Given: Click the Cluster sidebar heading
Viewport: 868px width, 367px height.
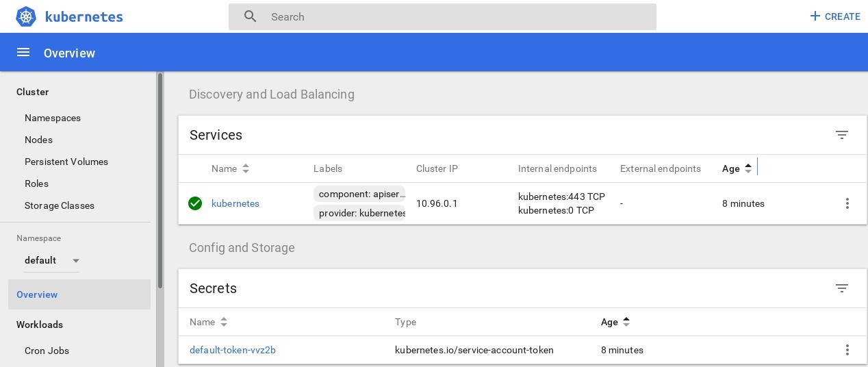Looking at the screenshot, I should click(32, 92).
